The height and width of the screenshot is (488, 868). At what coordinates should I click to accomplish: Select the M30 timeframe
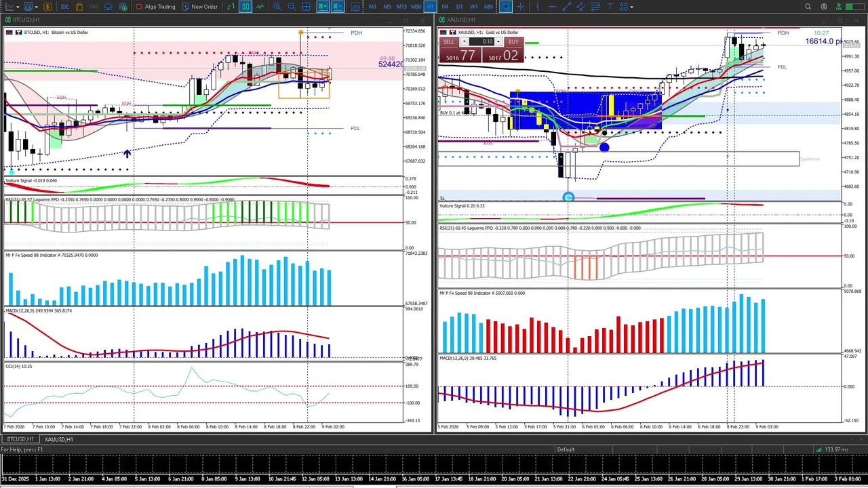pos(416,7)
